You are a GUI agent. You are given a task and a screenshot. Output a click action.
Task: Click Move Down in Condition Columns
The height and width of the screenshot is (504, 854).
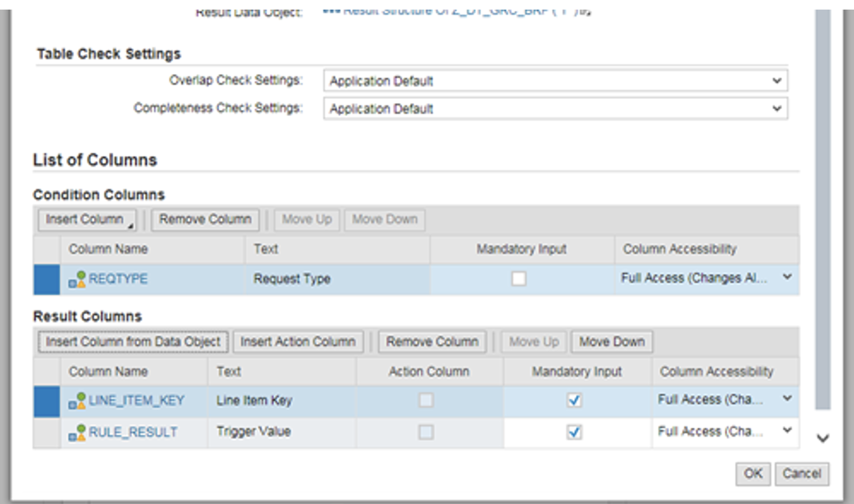coord(384,220)
